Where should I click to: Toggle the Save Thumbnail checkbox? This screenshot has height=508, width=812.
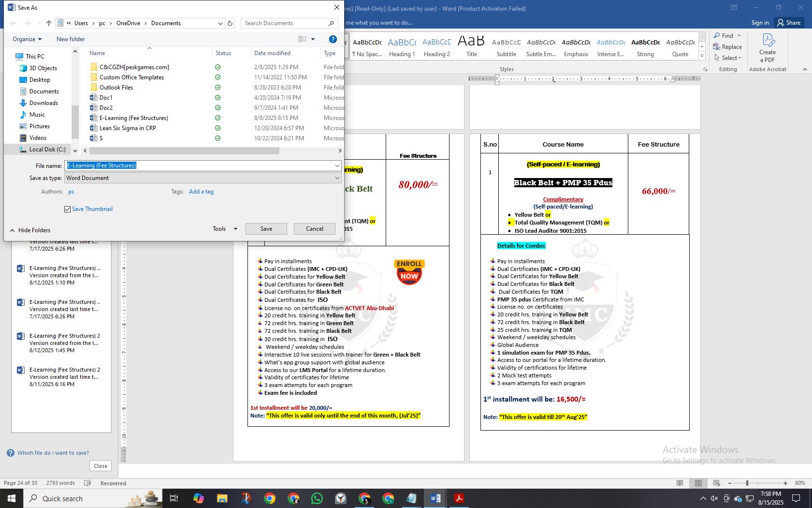coord(67,209)
